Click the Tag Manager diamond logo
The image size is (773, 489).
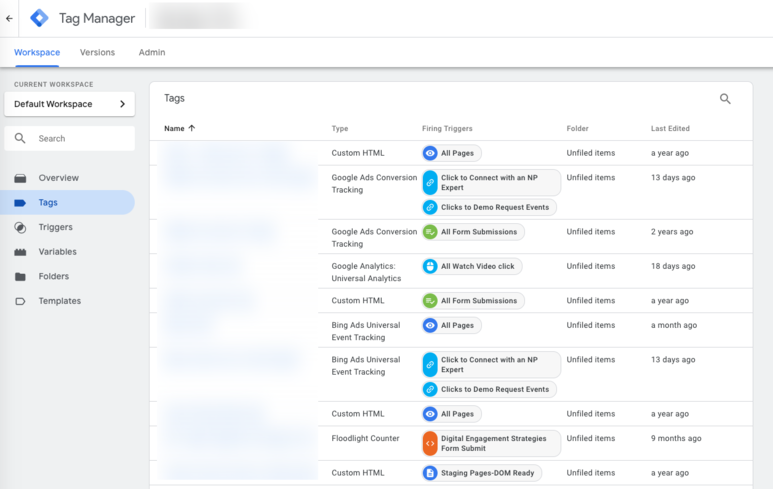coord(39,18)
